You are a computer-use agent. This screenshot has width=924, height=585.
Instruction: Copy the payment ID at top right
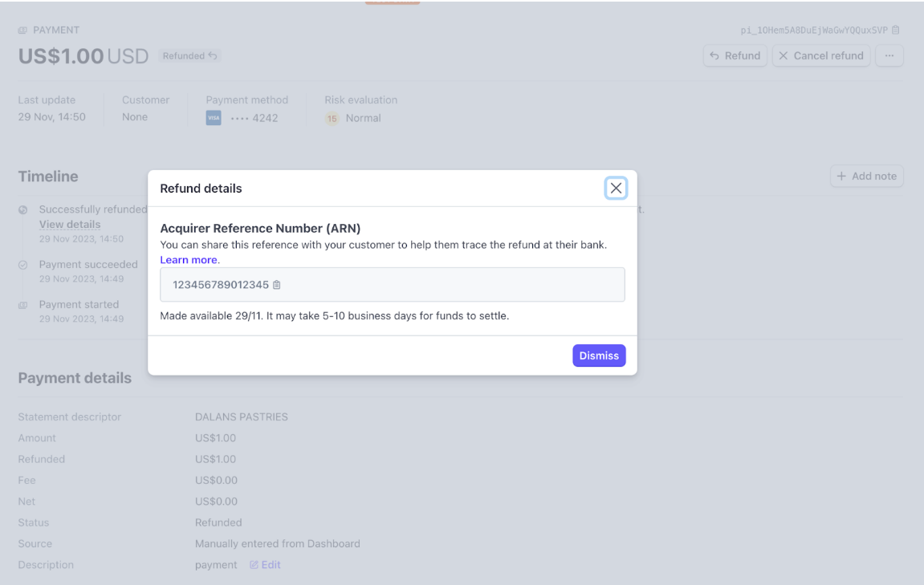coord(896,30)
